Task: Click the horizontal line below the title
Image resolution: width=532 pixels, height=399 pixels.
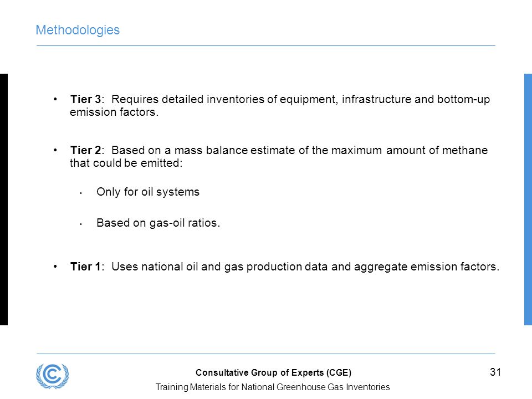Action: click(x=265, y=45)
